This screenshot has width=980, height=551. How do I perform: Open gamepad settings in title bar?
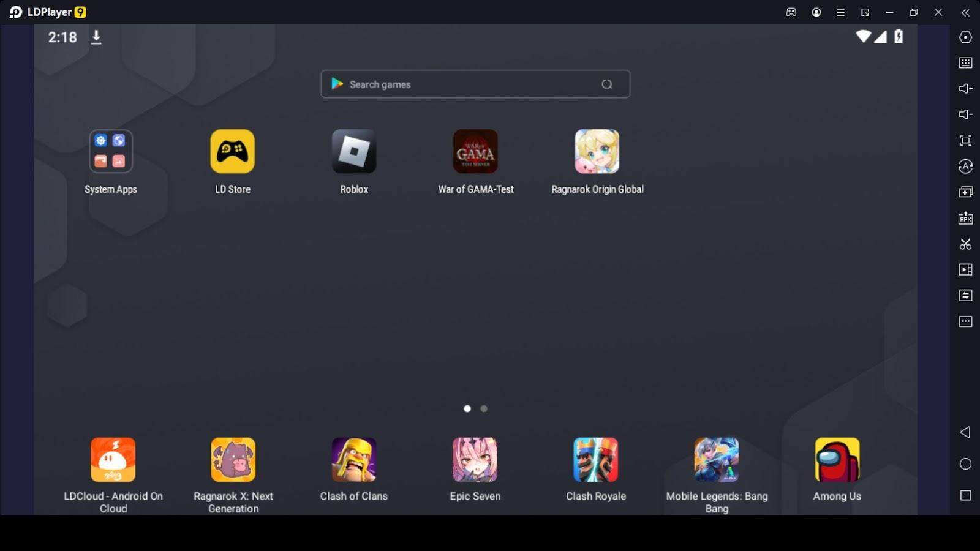tap(791, 12)
